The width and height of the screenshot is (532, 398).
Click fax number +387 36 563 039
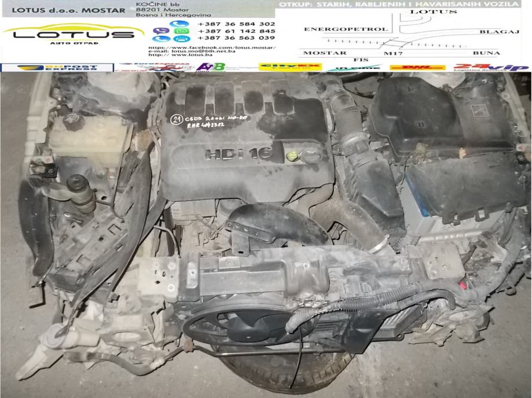pyautogui.click(x=236, y=38)
